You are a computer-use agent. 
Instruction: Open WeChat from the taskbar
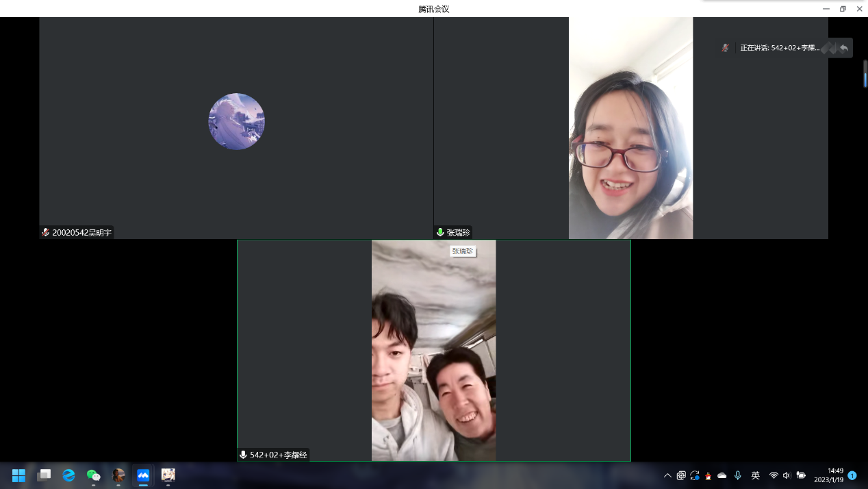94,475
